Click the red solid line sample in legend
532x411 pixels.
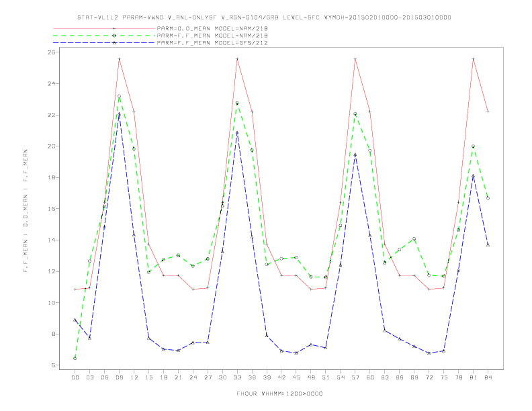(104, 28)
